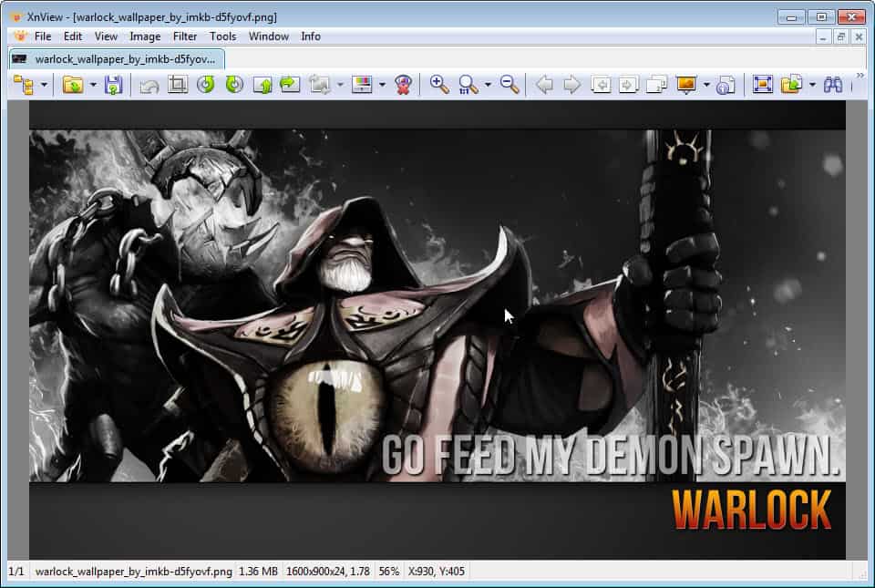
Task: Click the WARLOCK text in the image
Action: pyautogui.click(x=751, y=510)
